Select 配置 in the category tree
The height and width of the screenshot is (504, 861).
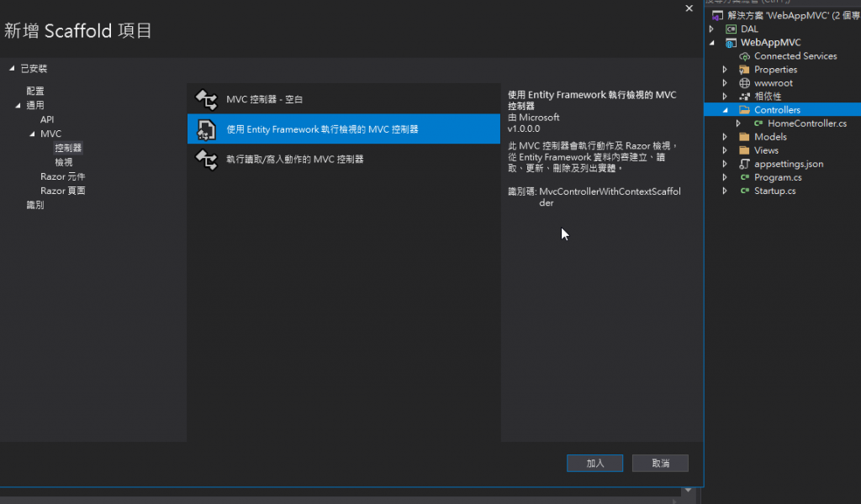pyautogui.click(x=35, y=91)
